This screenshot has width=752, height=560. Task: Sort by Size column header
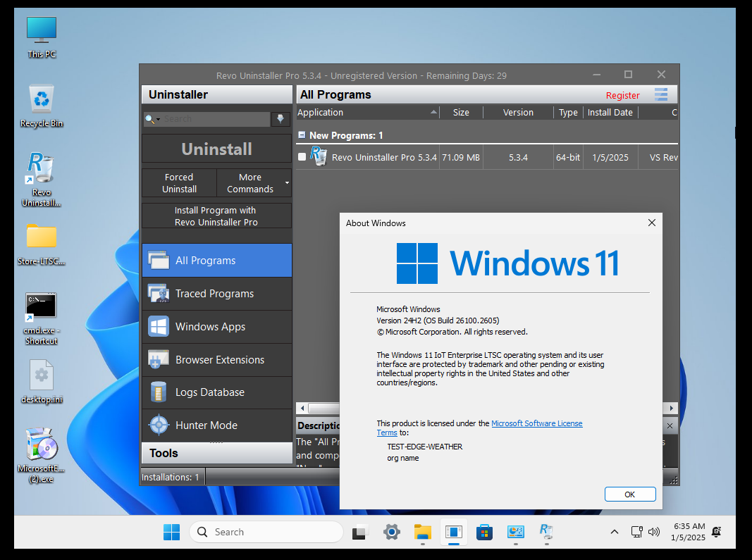pyautogui.click(x=461, y=113)
